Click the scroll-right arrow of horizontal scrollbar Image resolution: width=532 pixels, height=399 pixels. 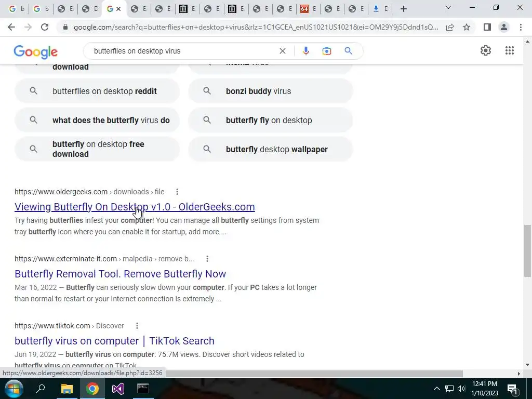click(519, 374)
